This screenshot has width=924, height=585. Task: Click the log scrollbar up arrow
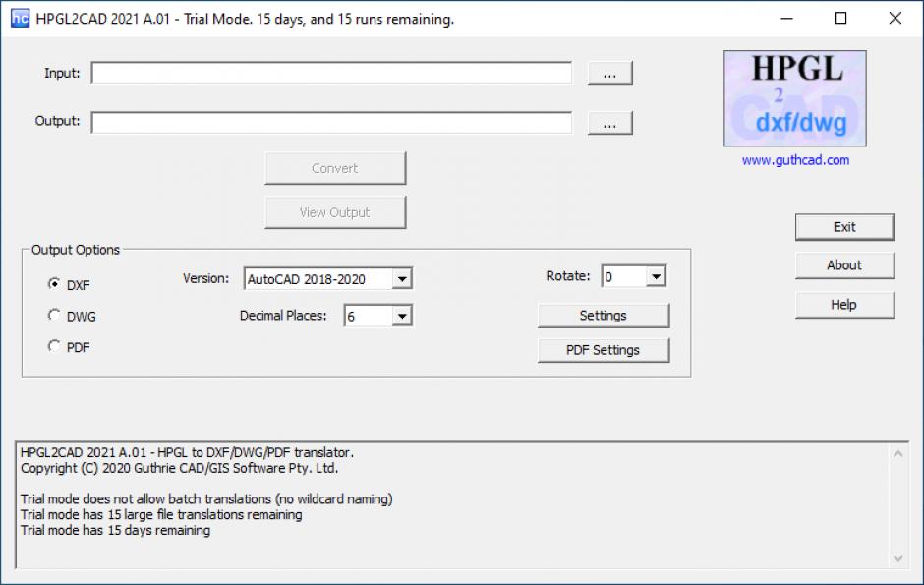coord(898,453)
